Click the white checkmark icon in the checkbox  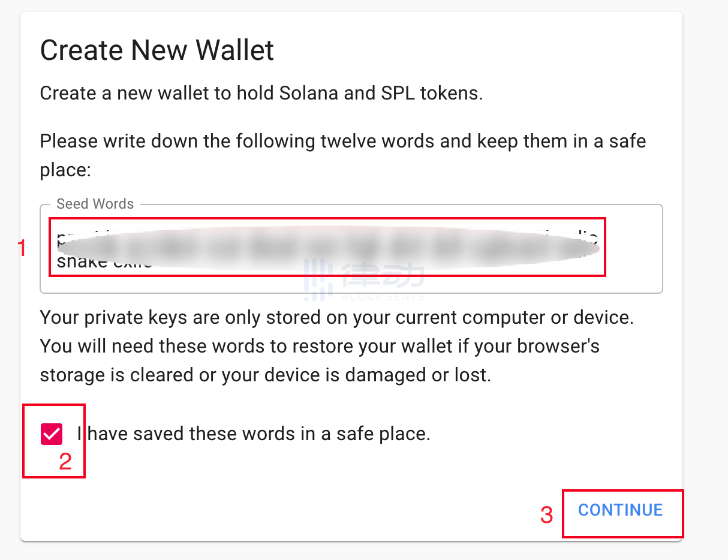(52, 434)
